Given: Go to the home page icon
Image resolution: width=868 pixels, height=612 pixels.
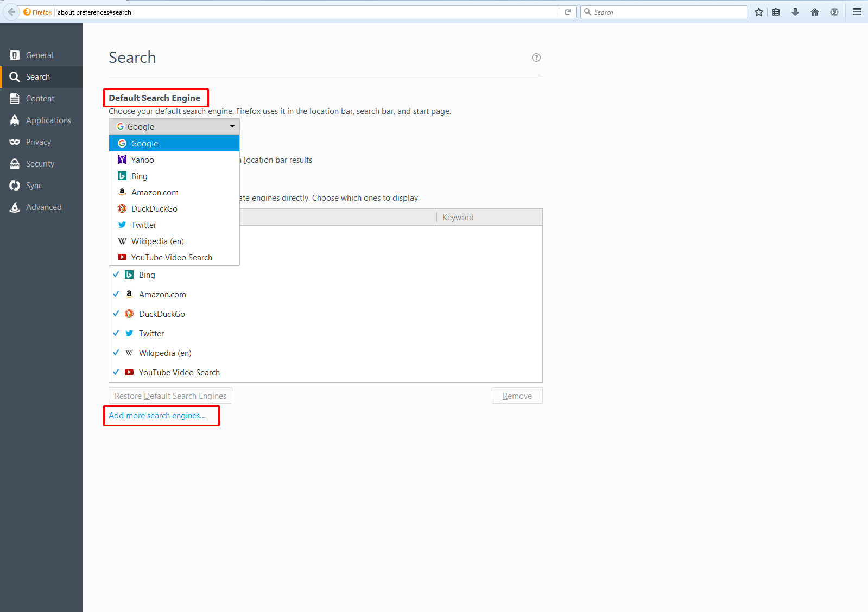Looking at the screenshot, I should click(815, 12).
